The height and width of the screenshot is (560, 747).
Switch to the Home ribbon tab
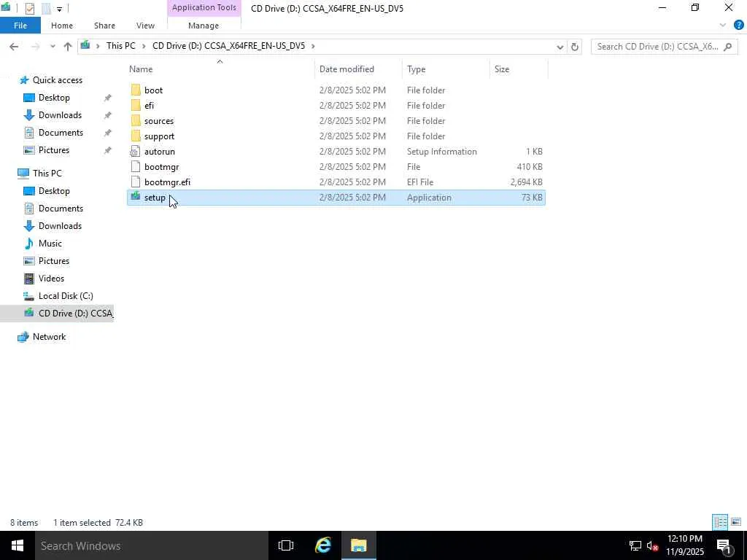point(62,26)
